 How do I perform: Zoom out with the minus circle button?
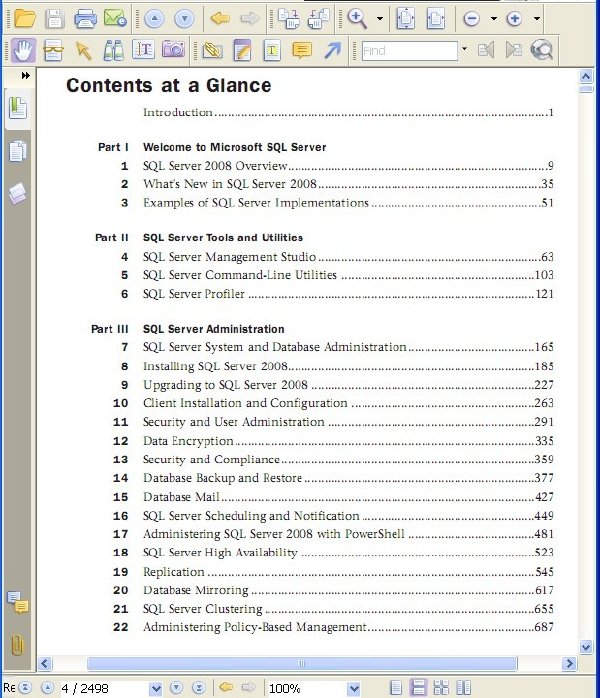pos(471,19)
